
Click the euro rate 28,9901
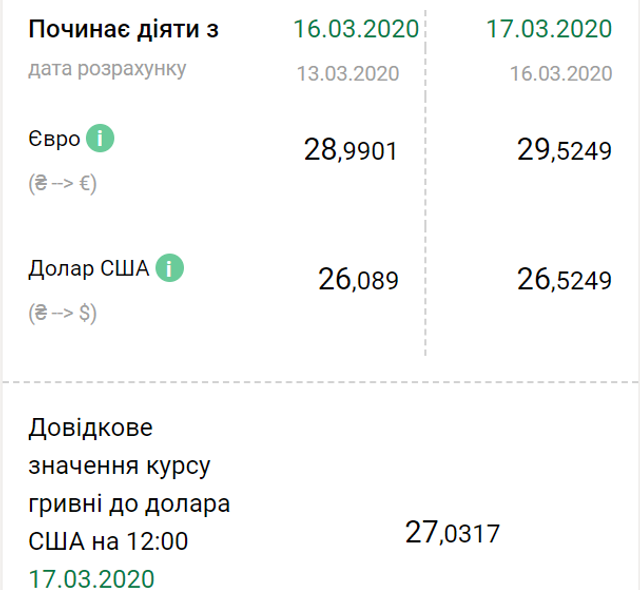(x=350, y=151)
